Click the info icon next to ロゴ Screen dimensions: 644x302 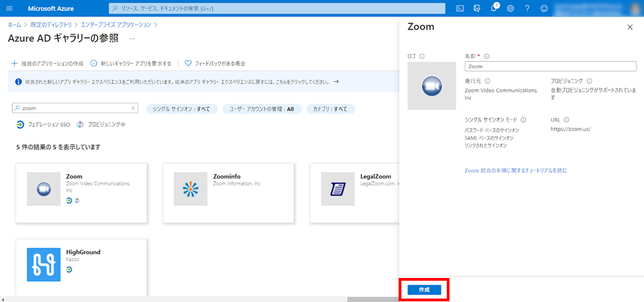(x=422, y=56)
